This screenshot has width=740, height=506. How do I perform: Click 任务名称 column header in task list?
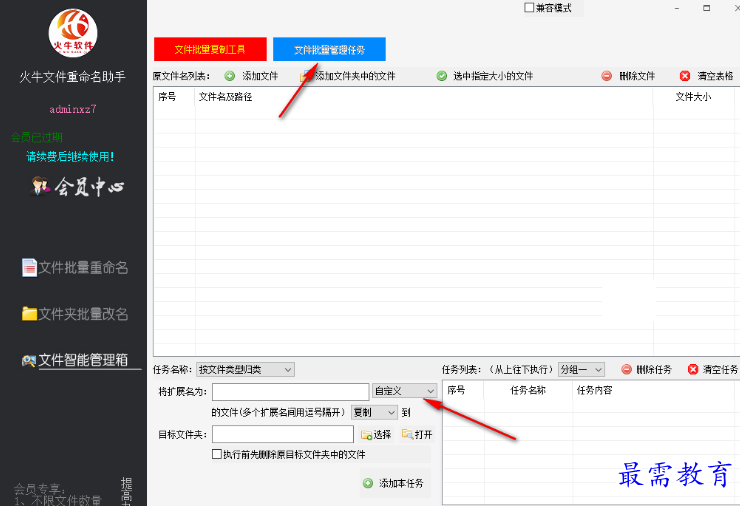point(528,390)
